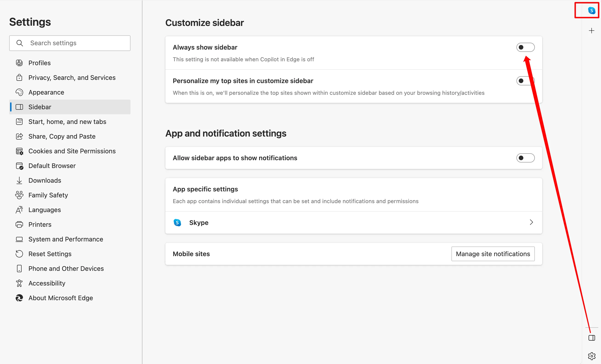Open Cookies and Site Permissions settings
This screenshot has width=601, height=364.
click(x=72, y=151)
